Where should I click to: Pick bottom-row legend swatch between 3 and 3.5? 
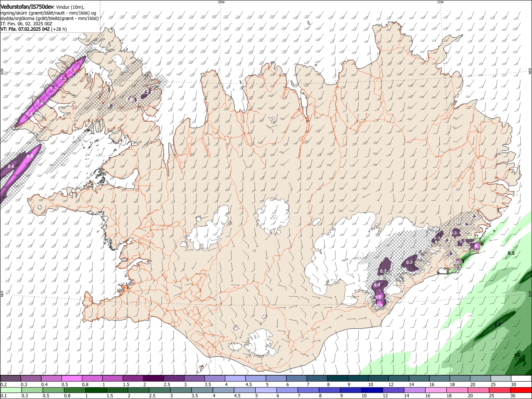(x=181, y=390)
